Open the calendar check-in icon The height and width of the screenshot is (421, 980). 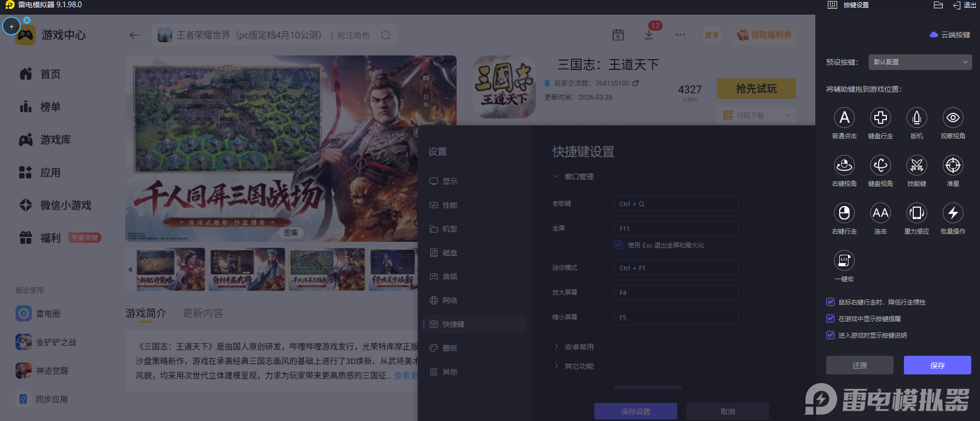point(618,35)
